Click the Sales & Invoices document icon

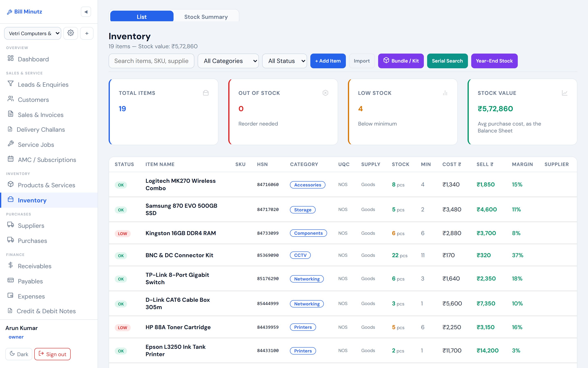(10, 114)
